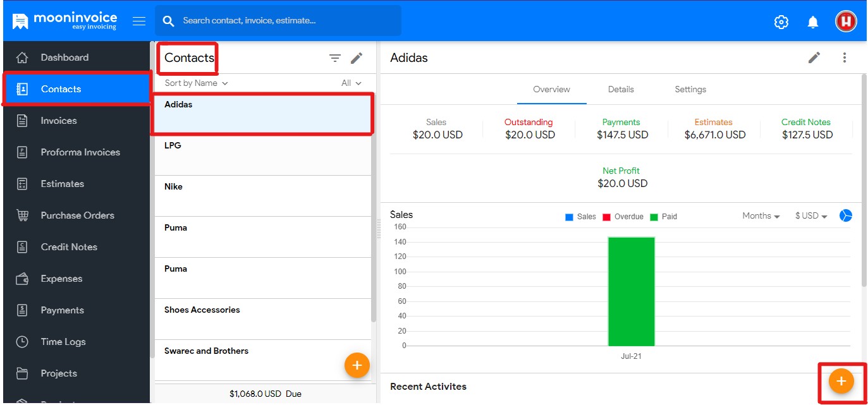Click the edit pencil for Adidas
This screenshot has height=405, width=868.
tap(814, 57)
